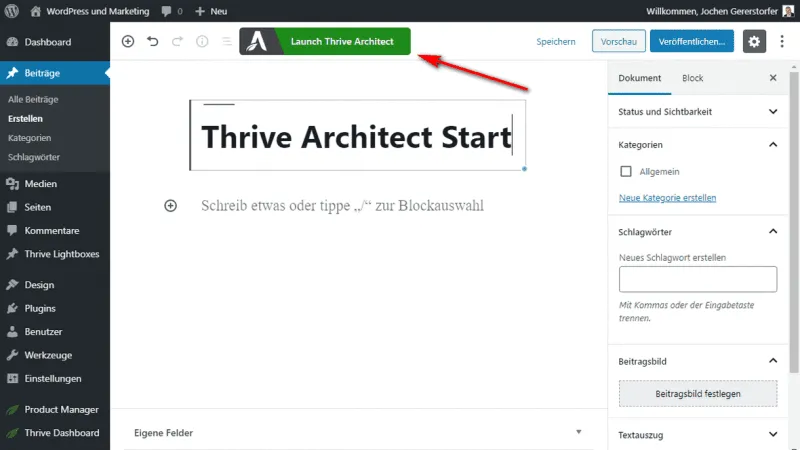Open the WordPress logo menu
Screen dimensions: 800x450
click(11, 11)
